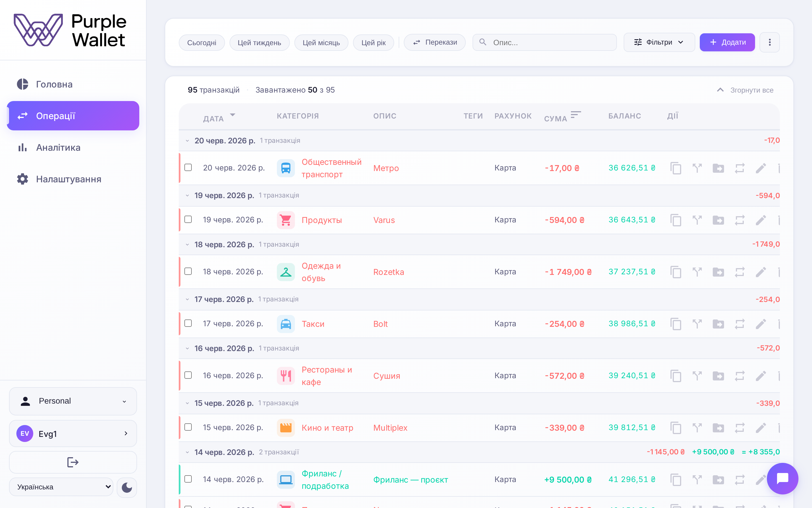
Task: Open the Personal workspace dropdown
Action: [73, 401]
